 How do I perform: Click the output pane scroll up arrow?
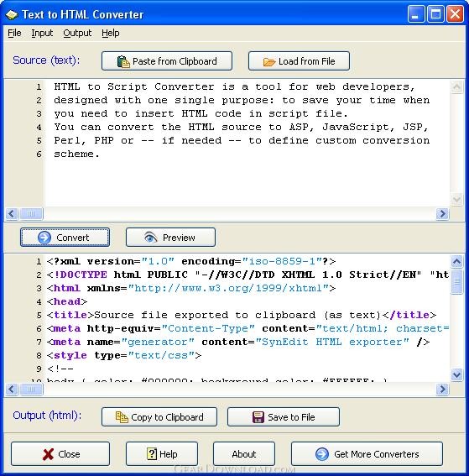456,261
